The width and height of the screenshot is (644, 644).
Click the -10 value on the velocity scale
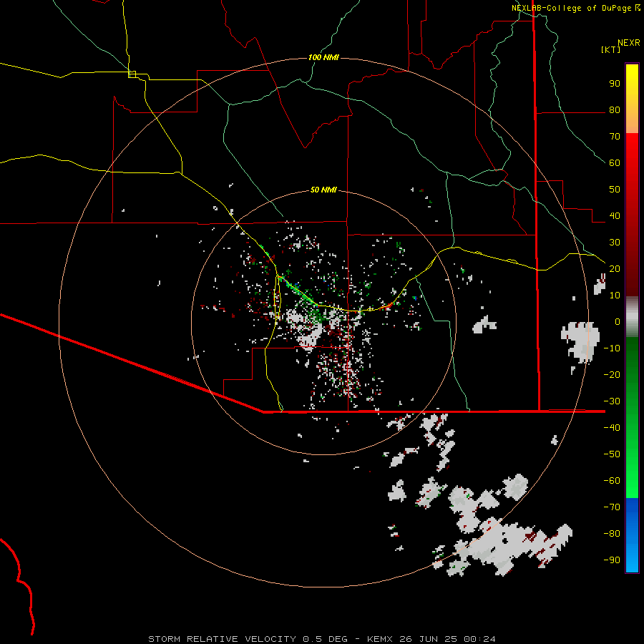pos(612,348)
